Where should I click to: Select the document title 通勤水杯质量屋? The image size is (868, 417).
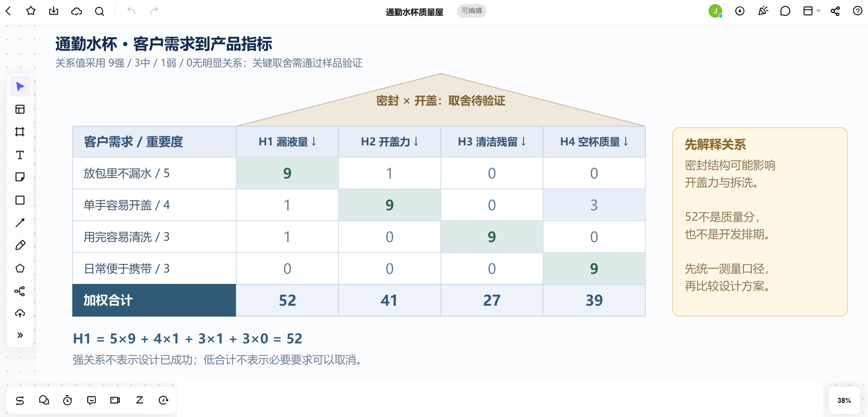point(414,12)
